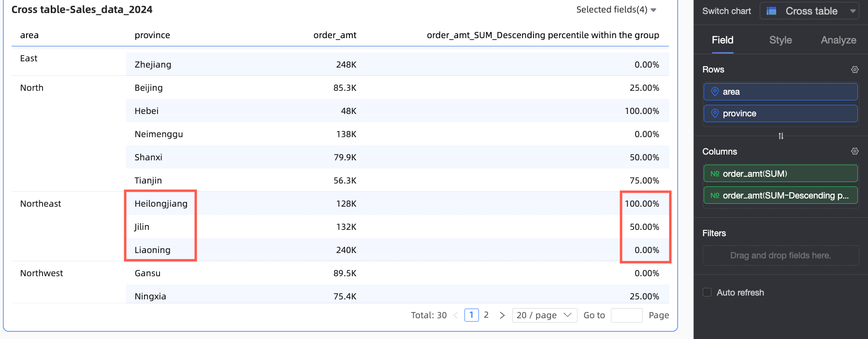The width and height of the screenshot is (868, 339).
Task: Click the 85.3K order amount value
Action: pos(345,88)
